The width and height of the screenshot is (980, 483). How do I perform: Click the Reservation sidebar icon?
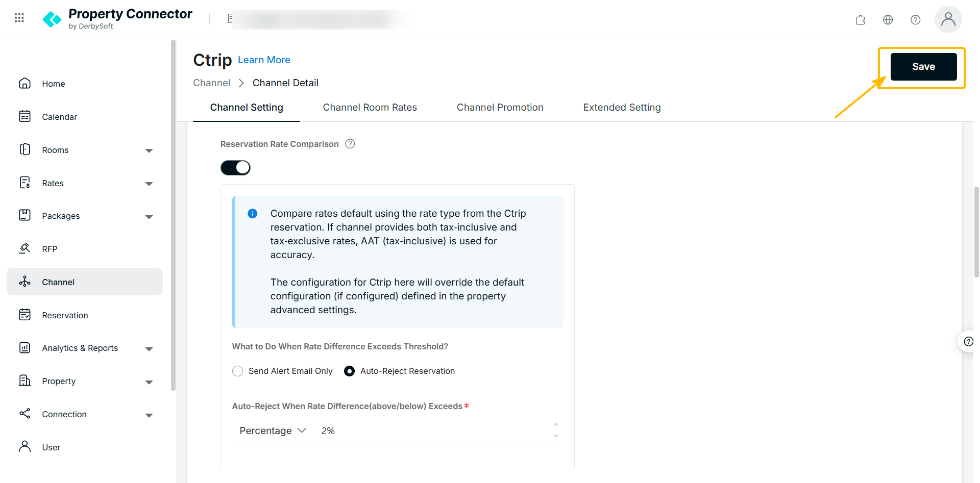click(24, 315)
